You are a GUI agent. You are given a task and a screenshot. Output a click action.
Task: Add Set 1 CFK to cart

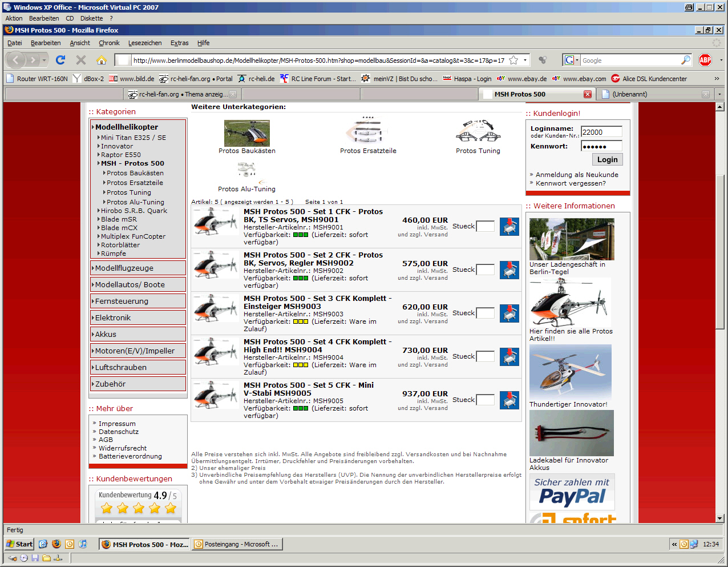pos(509,227)
